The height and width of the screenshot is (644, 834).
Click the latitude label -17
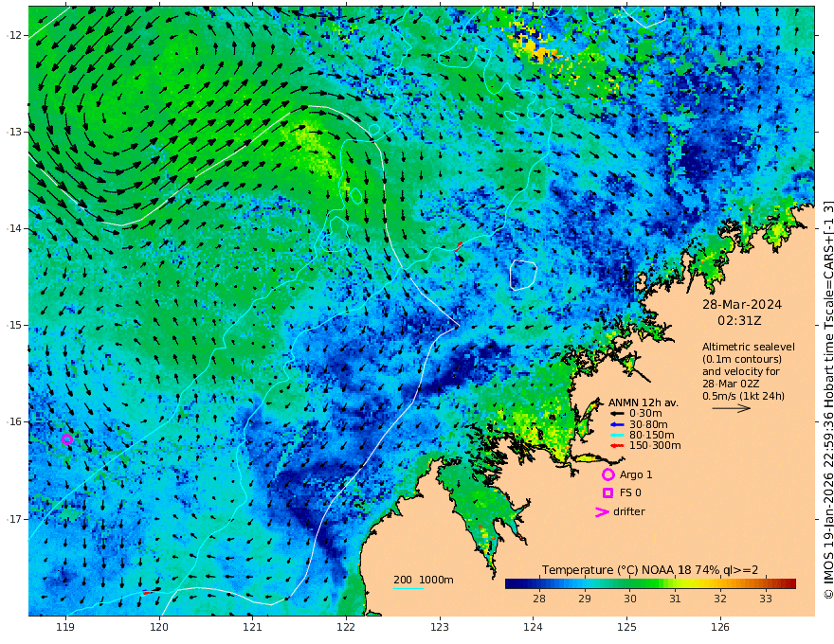click(x=14, y=519)
